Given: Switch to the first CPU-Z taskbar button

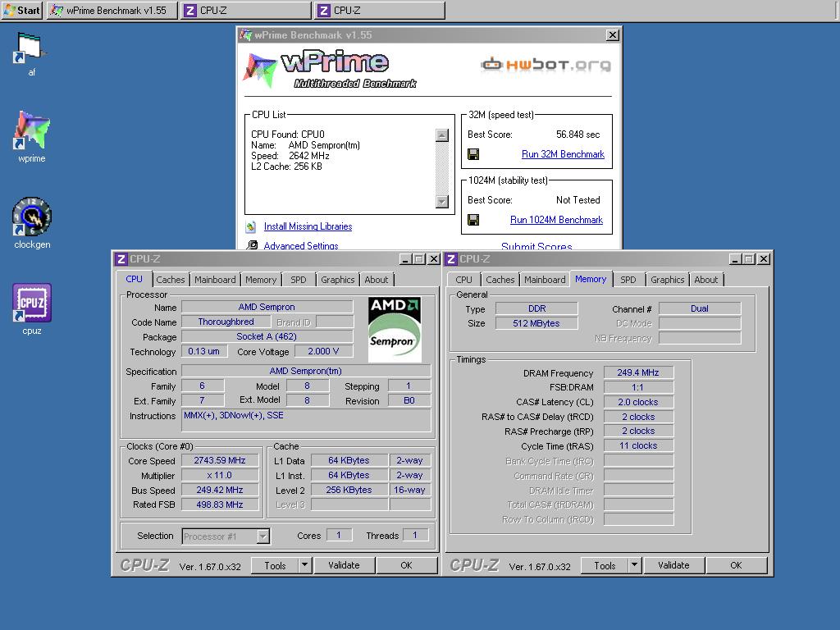Looking at the screenshot, I should click(x=246, y=10).
